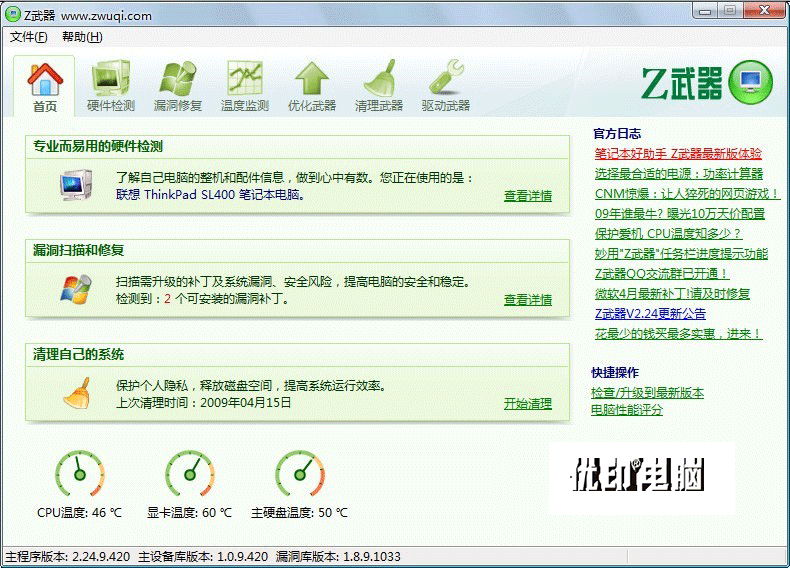Click the 开始清理 link
This screenshot has width=790, height=568.
tap(528, 404)
